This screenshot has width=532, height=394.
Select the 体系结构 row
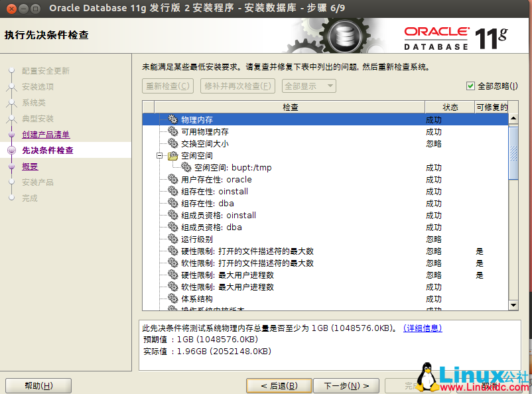point(326,299)
